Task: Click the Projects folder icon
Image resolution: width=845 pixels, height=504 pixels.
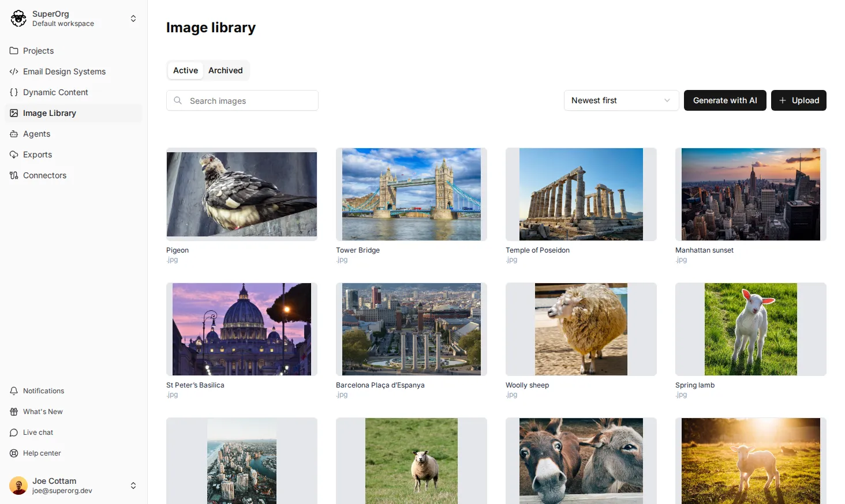Action: pyautogui.click(x=14, y=51)
